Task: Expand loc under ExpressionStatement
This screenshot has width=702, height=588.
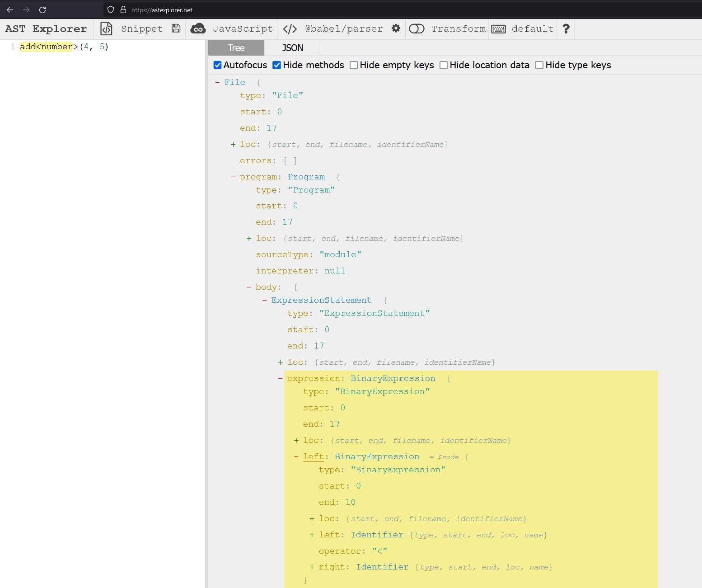Action: (x=281, y=362)
